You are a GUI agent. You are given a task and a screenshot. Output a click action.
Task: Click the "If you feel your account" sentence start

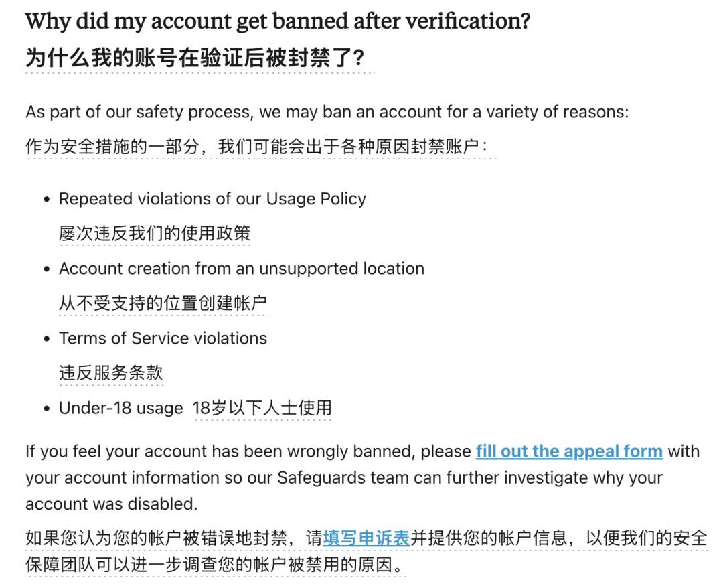point(100,451)
